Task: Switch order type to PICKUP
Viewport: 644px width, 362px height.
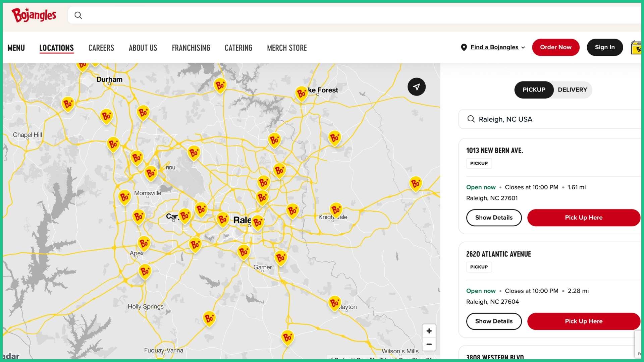Action: (x=534, y=90)
